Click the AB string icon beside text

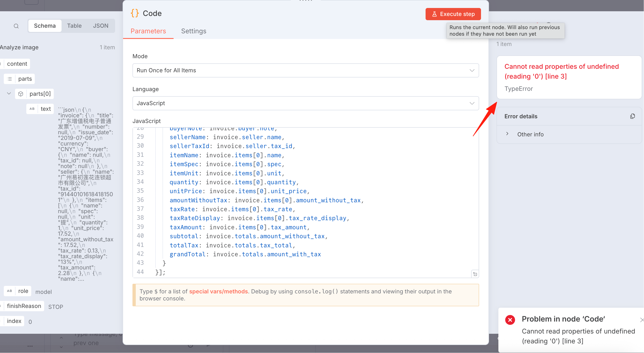coord(32,109)
